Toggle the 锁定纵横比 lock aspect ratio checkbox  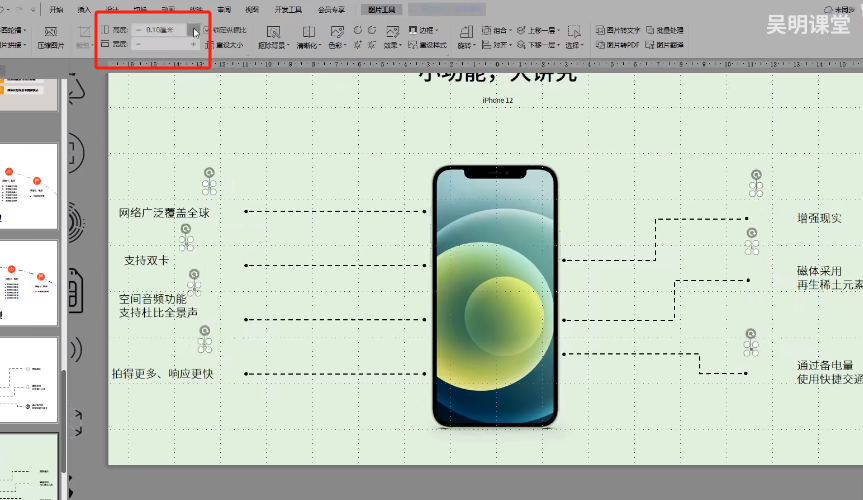click(x=206, y=30)
